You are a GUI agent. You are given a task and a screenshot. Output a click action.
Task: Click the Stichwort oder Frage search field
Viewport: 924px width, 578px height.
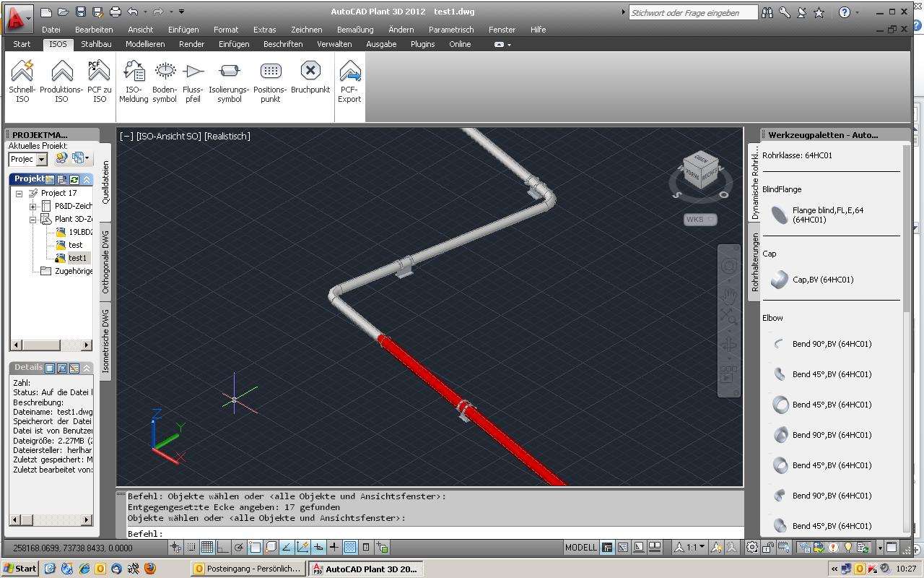693,12
